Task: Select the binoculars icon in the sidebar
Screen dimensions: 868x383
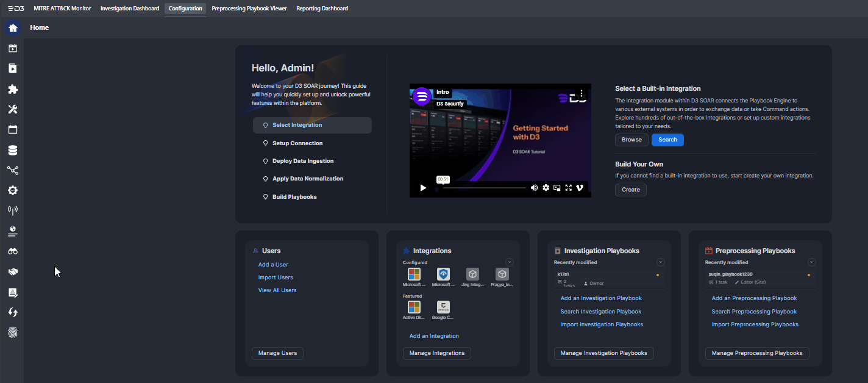Action: click(12, 251)
